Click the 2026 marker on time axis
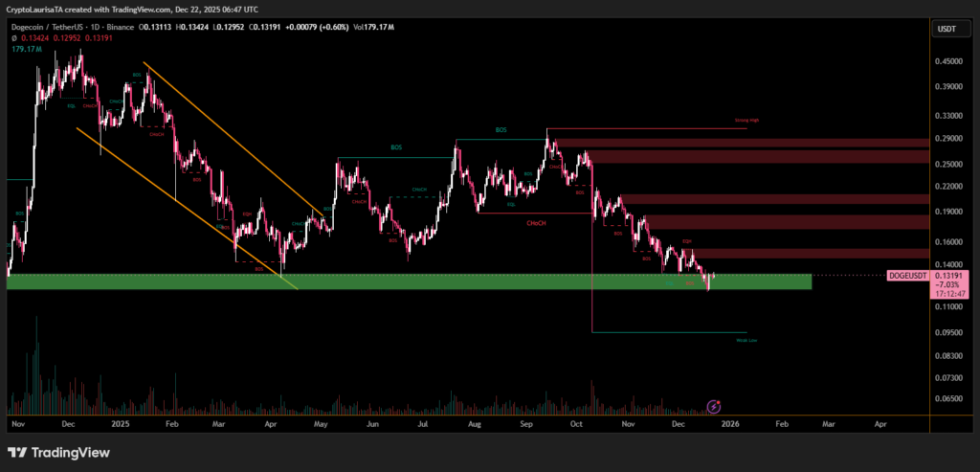Screen dimensions: 980x472 729,421
